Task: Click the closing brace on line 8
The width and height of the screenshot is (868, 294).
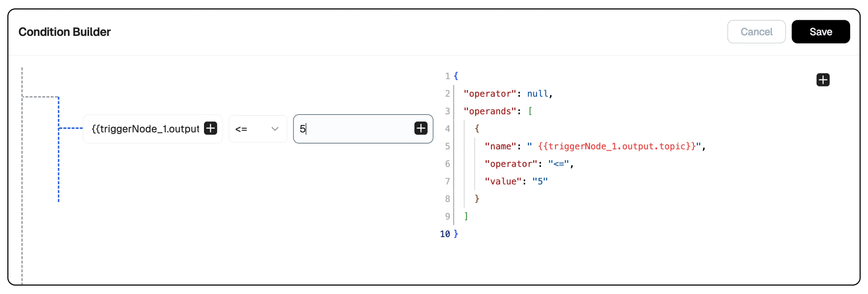Action: pos(477,199)
